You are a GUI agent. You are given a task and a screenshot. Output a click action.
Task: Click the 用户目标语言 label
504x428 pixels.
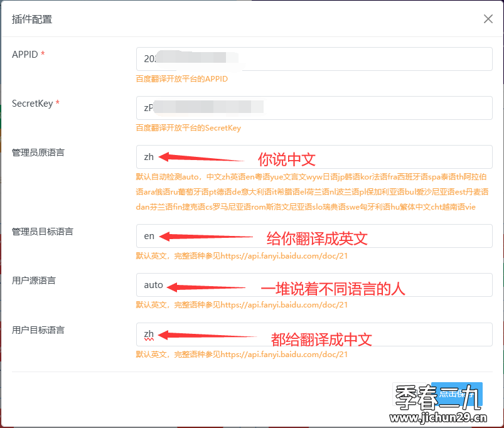(38, 330)
